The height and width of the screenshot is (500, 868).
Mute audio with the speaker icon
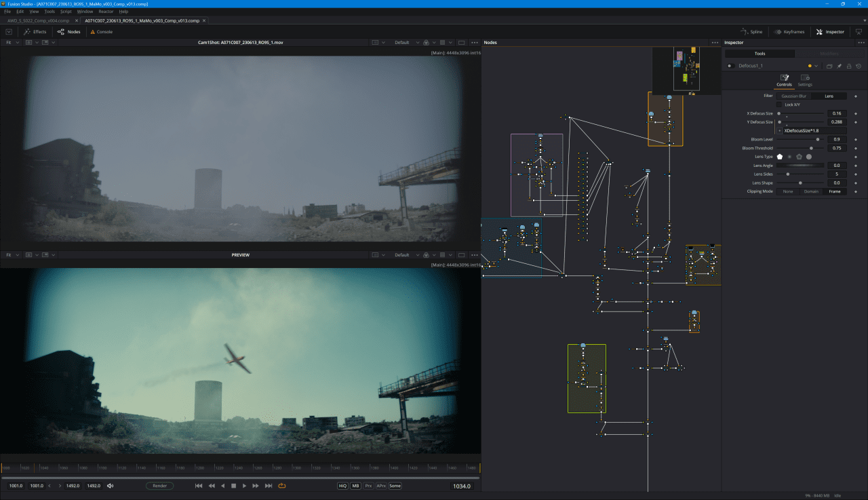pos(111,486)
